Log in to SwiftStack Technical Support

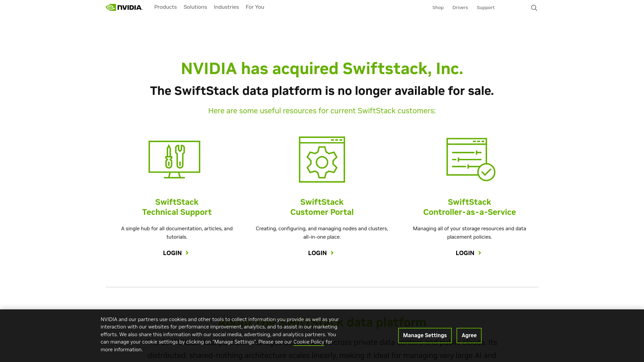coord(176,253)
